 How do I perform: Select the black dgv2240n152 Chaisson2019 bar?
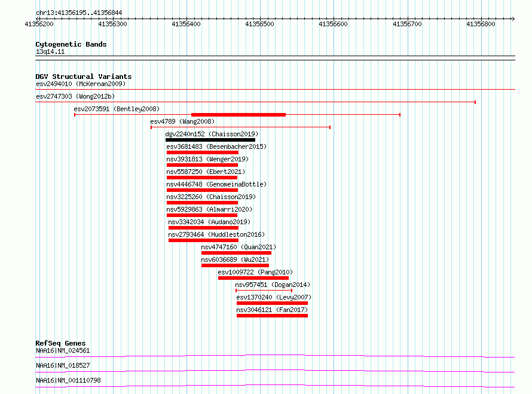coord(210,140)
